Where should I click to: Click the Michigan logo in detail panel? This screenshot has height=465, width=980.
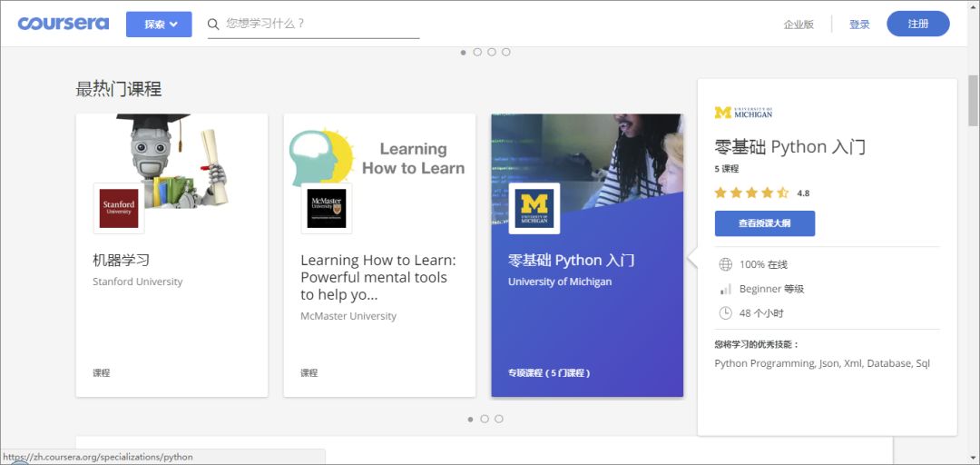click(743, 112)
